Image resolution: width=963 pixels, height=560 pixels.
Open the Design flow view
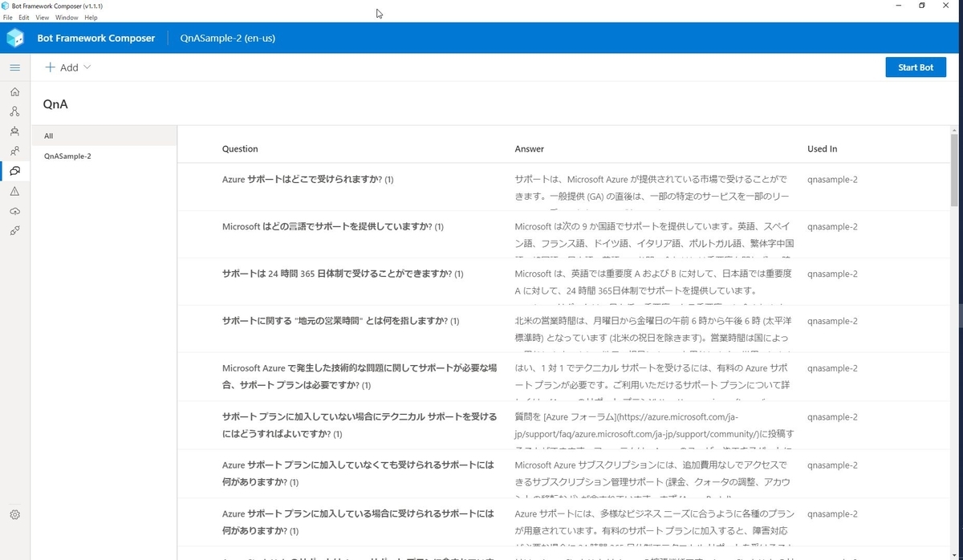pos(14,112)
